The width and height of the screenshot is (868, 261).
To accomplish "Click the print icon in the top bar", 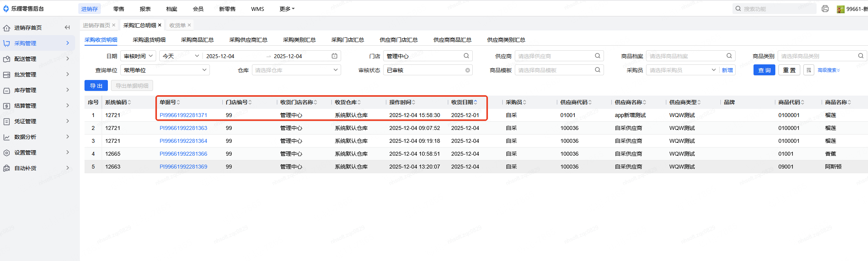I will click(825, 9).
